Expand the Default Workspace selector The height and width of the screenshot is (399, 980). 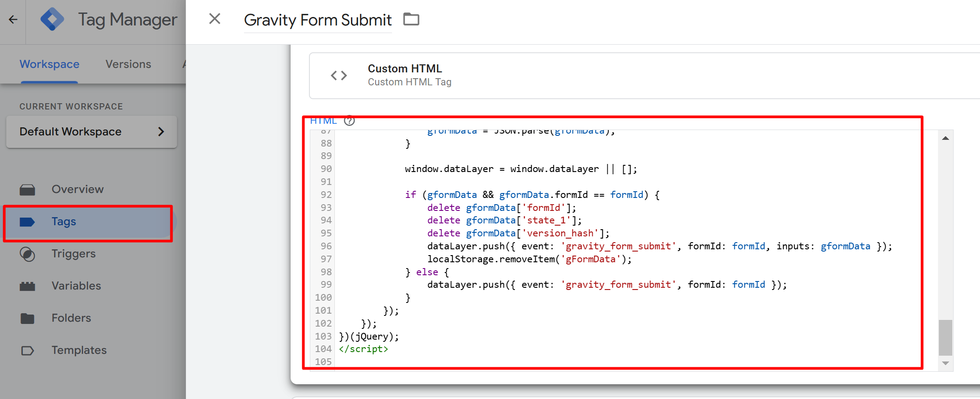[x=71, y=132]
